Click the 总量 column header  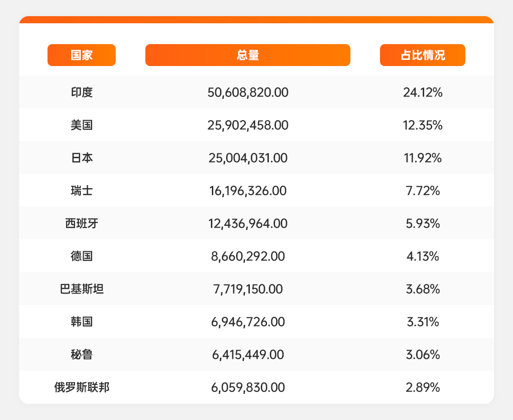point(247,55)
